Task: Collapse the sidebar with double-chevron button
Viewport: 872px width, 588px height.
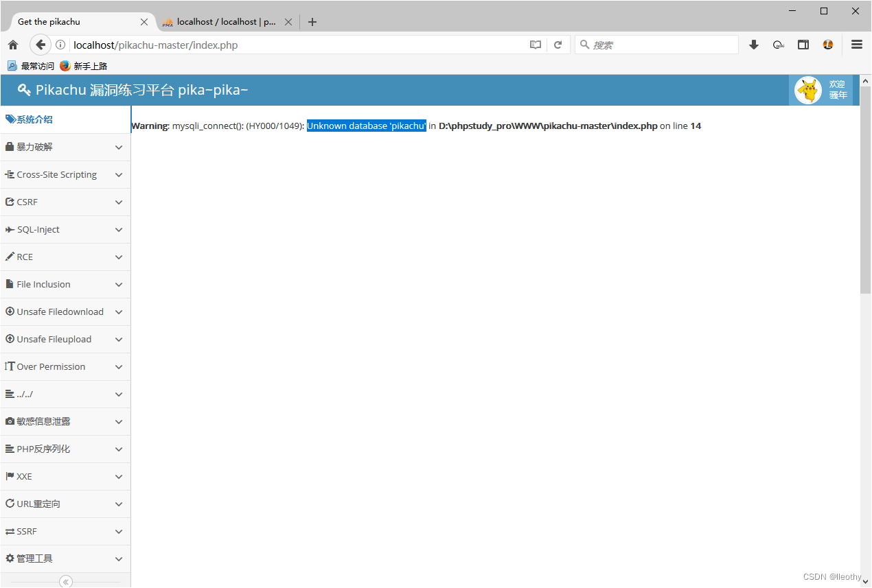Action: coord(66,582)
